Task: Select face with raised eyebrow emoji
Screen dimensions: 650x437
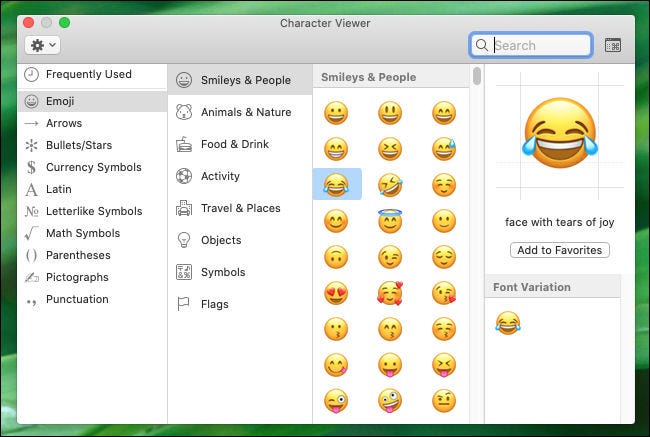Action: (x=444, y=401)
